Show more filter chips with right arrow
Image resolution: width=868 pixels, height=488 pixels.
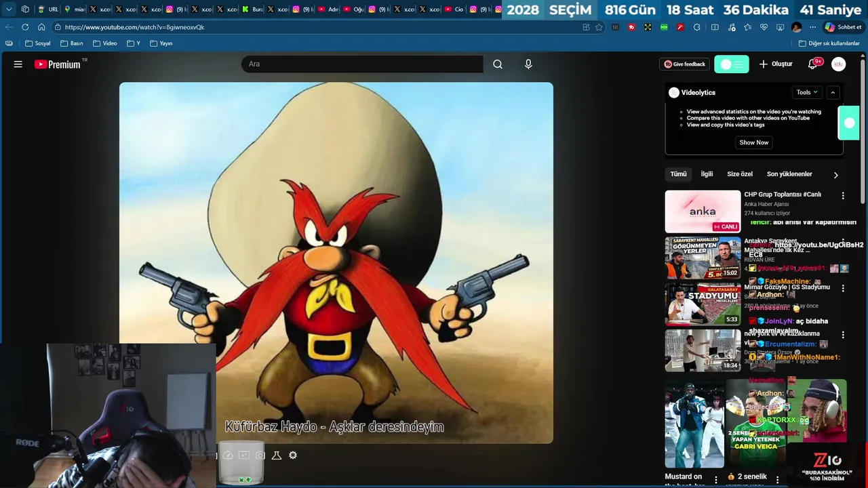coord(835,175)
